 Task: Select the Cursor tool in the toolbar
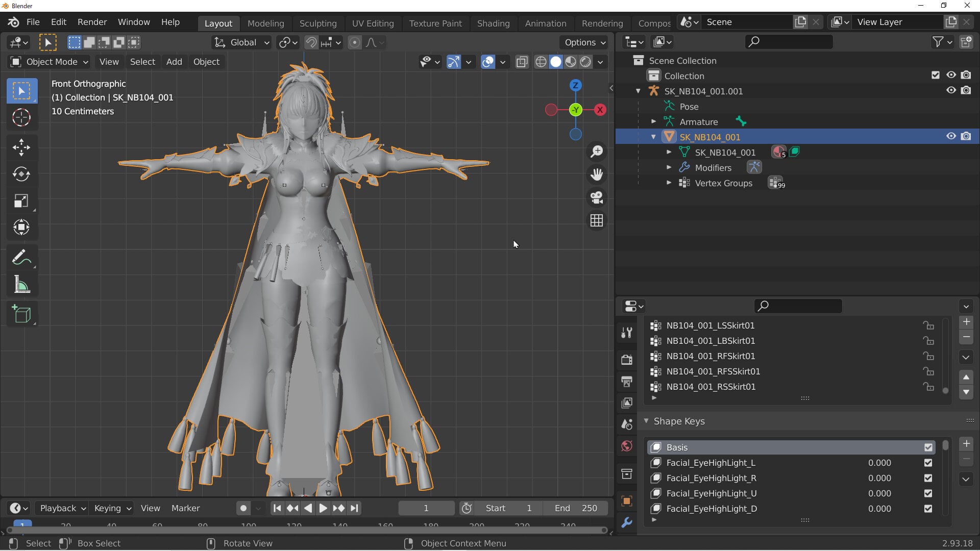[x=21, y=117]
